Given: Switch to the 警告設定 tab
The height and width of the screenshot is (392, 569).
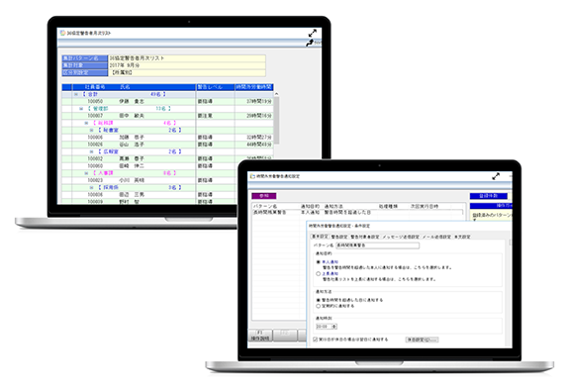Looking at the screenshot, I should pos(339,237).
